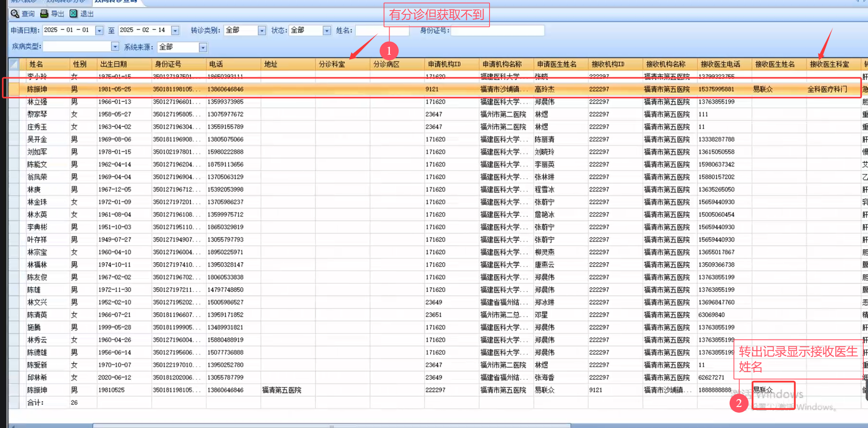Open the start date (申请日期) dropdown

(x=100, y=31)
